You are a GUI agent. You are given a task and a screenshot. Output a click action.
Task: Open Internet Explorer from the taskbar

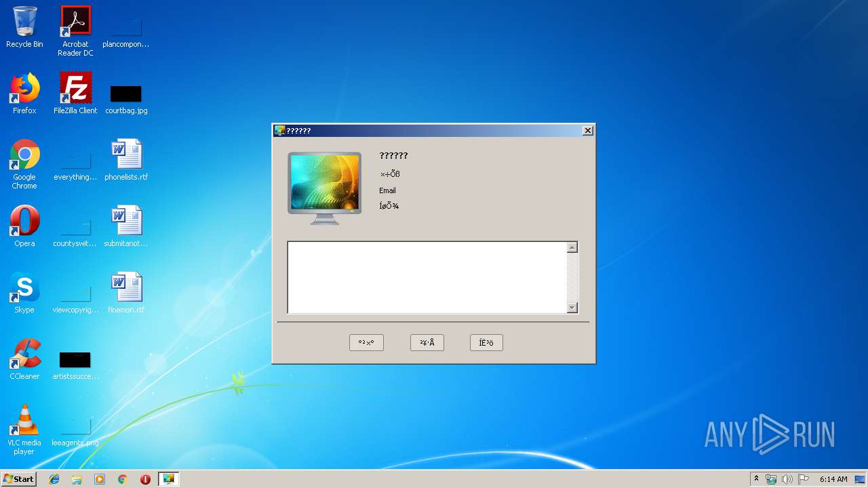[54, 479]
